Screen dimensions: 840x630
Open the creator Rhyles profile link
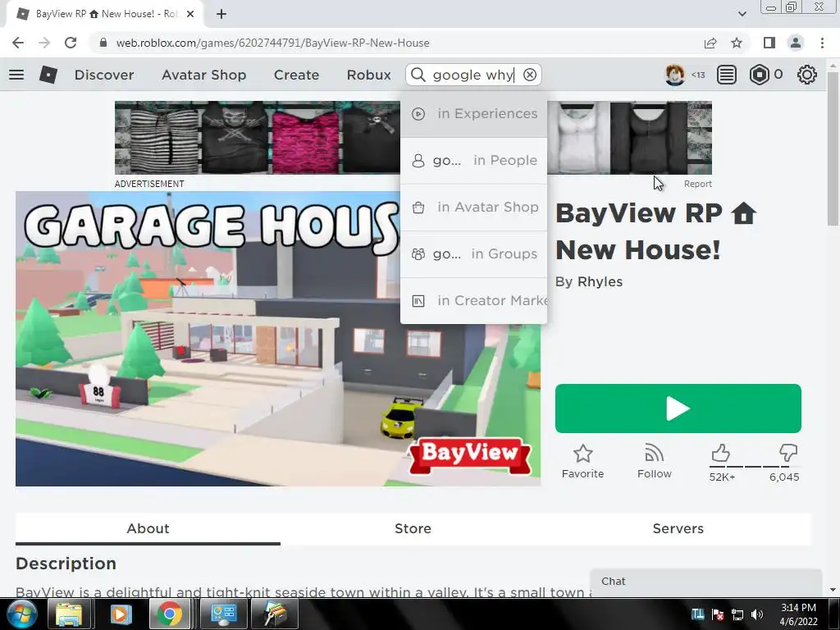click(600, 282)
